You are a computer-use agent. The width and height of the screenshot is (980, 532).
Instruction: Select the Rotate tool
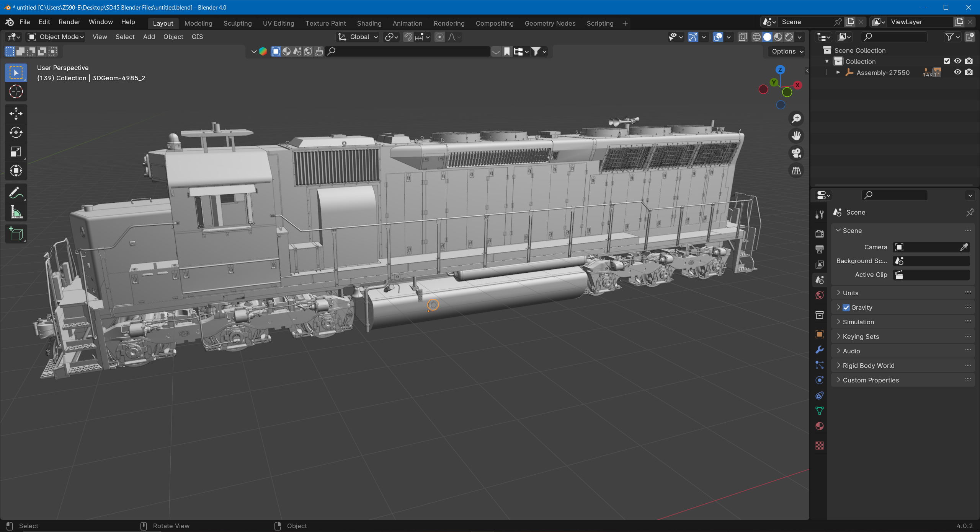pos(16,133)
